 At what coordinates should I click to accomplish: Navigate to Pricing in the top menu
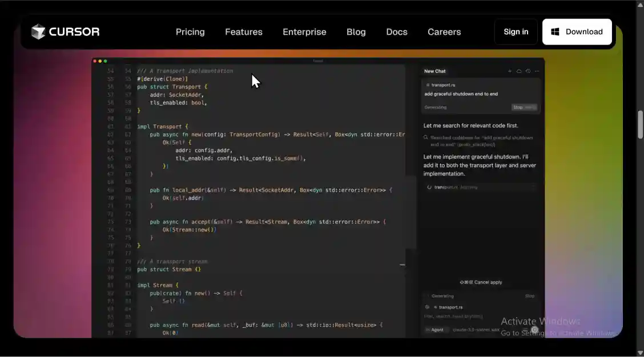[190, 32]
